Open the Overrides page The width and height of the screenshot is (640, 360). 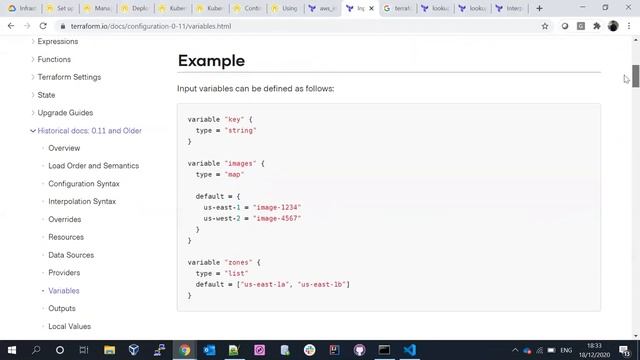[x=64, y=219]
